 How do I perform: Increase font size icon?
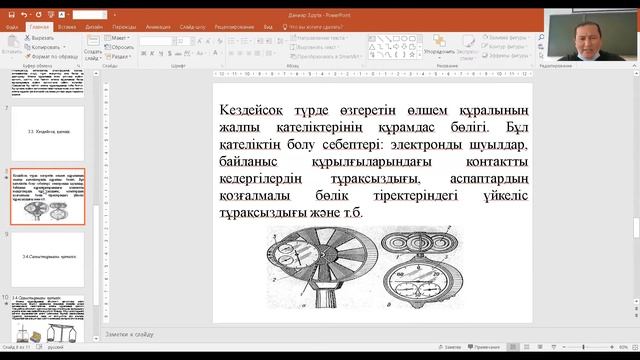pyautogui.click(x=200, y=41)
